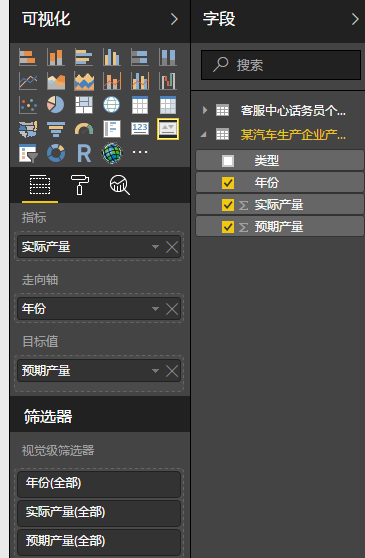Select the treemap visual
The width and height of the screenshot is (365, 558).
[x=84, y=105]
